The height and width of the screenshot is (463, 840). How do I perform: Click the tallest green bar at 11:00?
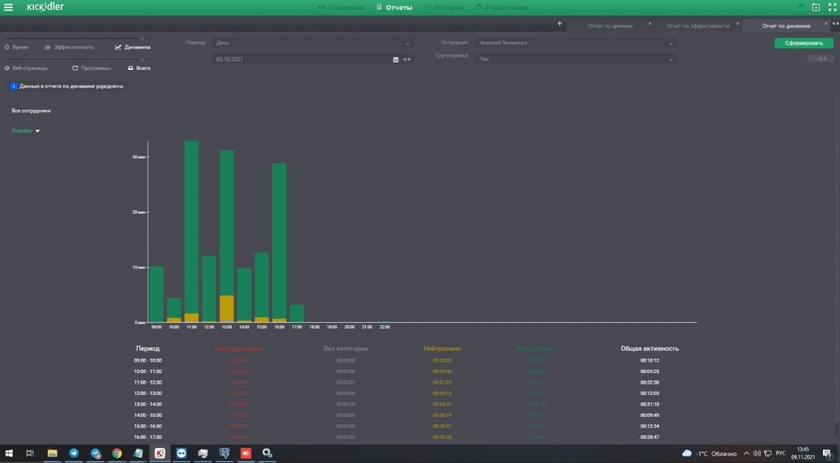pos(191,230)
